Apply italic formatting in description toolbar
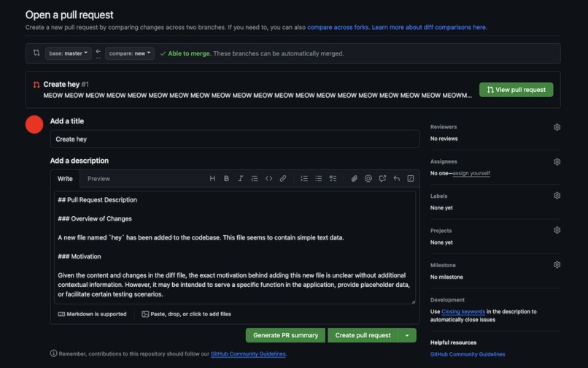This screenshot has height=368, width=588. coord(240,178)
